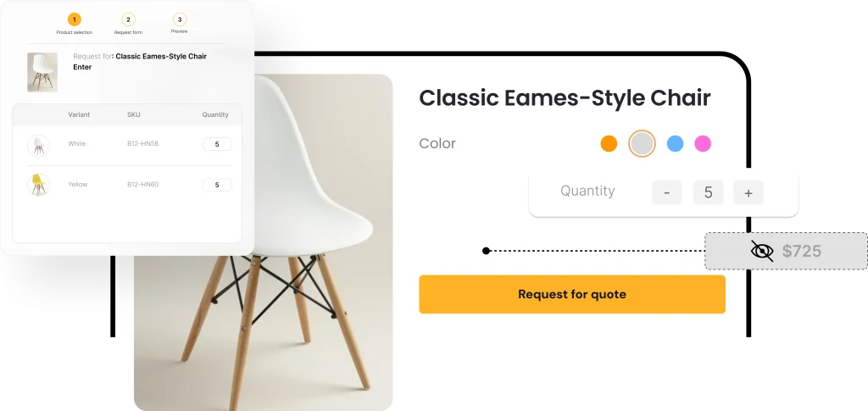Screen dimensions: 868x411
Task: Toggle the hidden price eye icon
Action: coord(762,251)
